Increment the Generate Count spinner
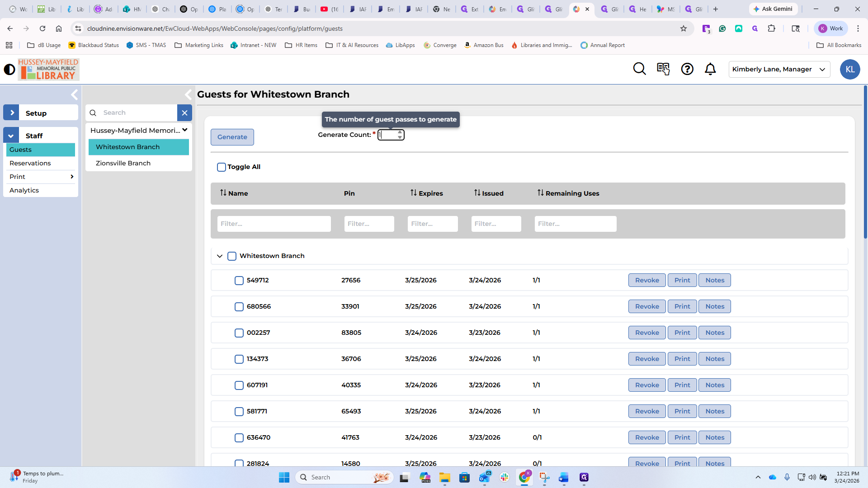Image resolution: width=868 pixels, height=488 pixels. coord(400,132)
